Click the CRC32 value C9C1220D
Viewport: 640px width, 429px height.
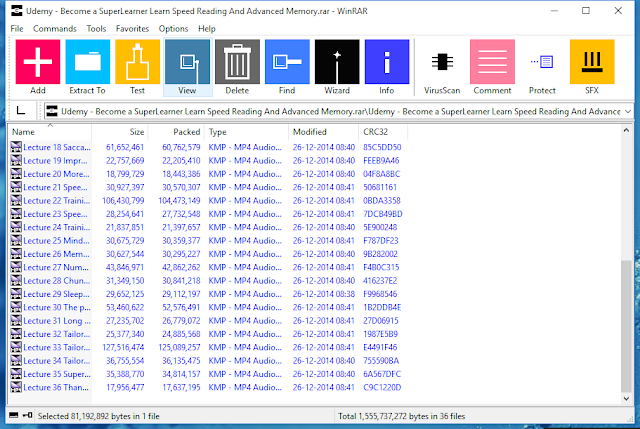382,387
